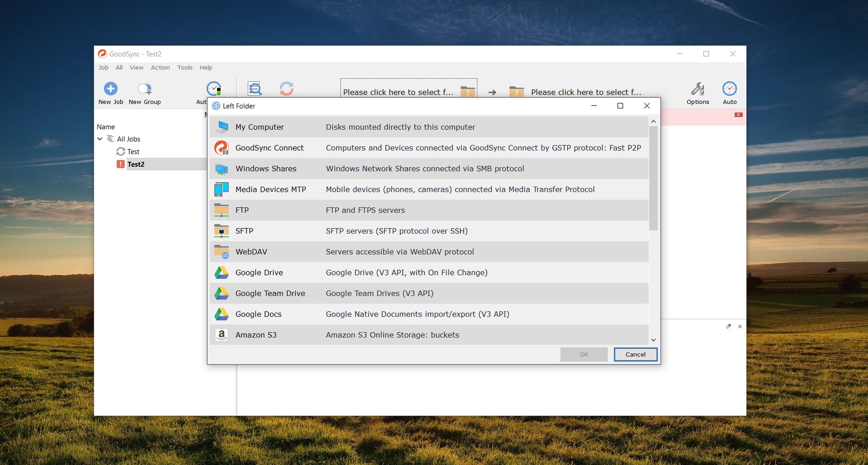This screenshot has width=868, height=465.
Task: Select the 'Media Devices MTP' row label
Action: coord(270,189)
